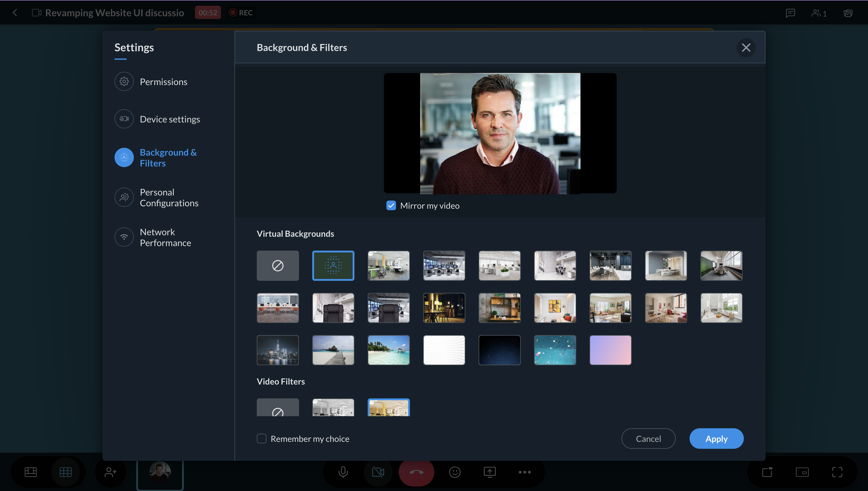Switch to Network Performance settings

pyautogui.click(x=165, y=237)
